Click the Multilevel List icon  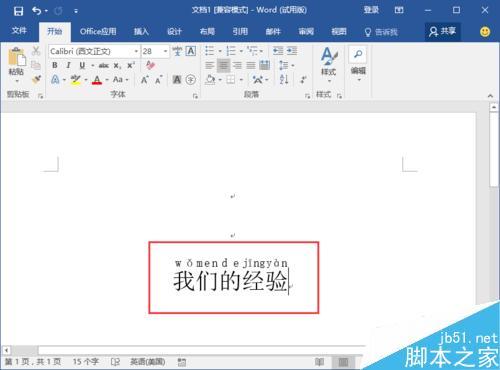(x=252, y=51)
